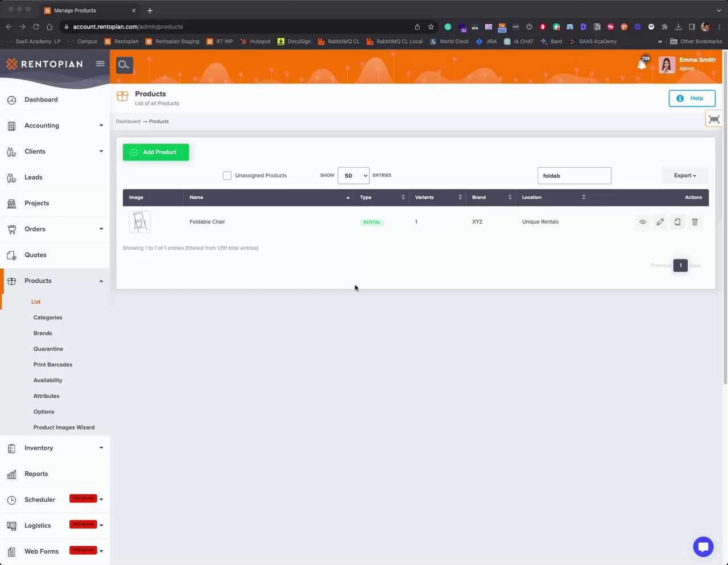Click browser home icon
The width and height of the screenshot is (728, 565).
point(49,27)
